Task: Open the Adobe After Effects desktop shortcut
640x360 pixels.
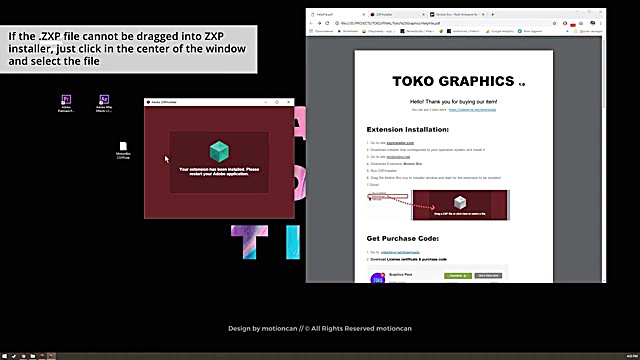Action: pos(104,103)
